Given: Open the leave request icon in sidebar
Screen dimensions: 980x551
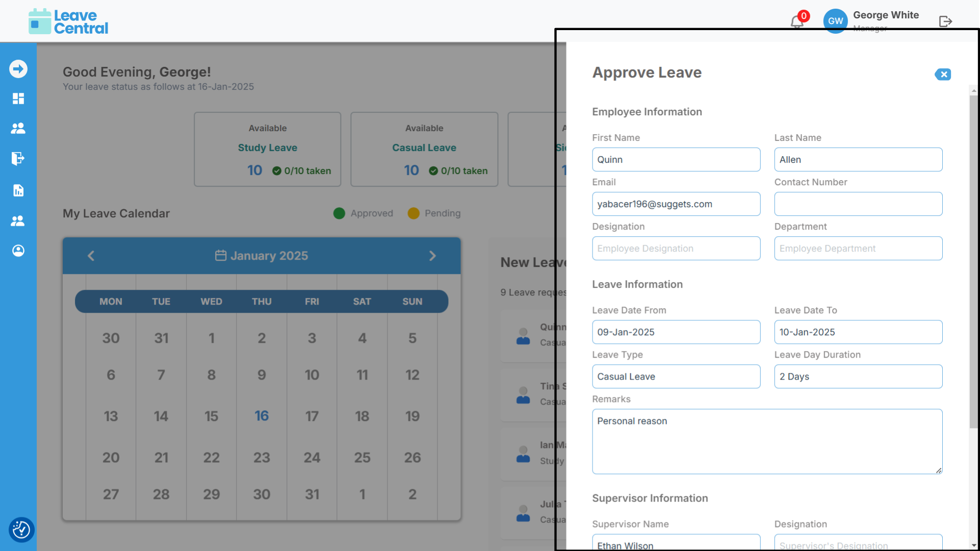Looking at the screenshot, I should (x=18, y=159).
